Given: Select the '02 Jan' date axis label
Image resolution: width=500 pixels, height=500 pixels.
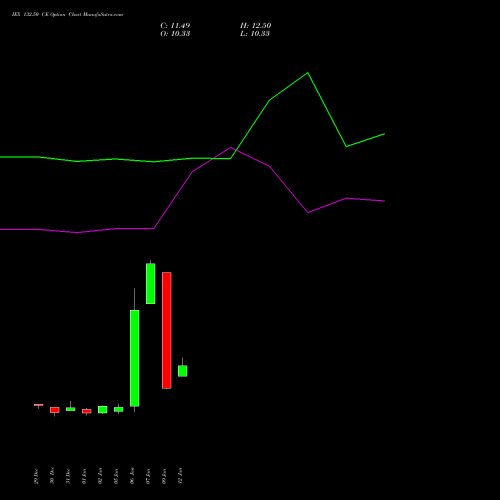Looking at the screenshot, I should pyautogui.click(x=100, y=476).
